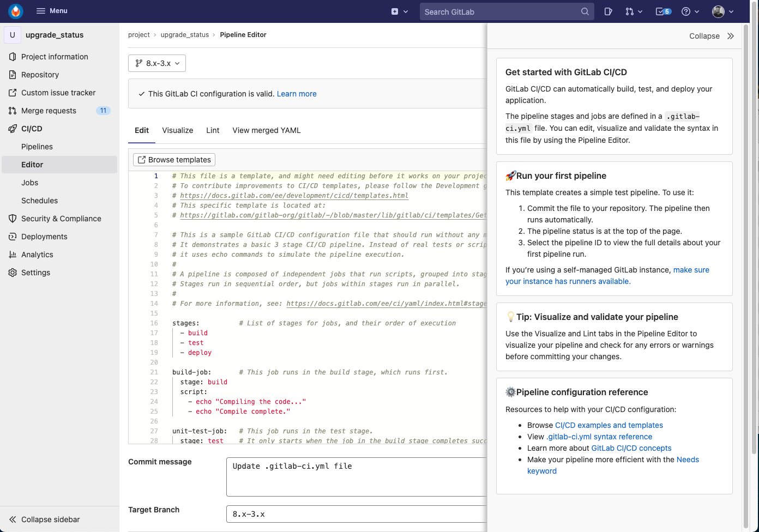Click the create new plus icon
This screenshot has width=759, height=532.
395,11
